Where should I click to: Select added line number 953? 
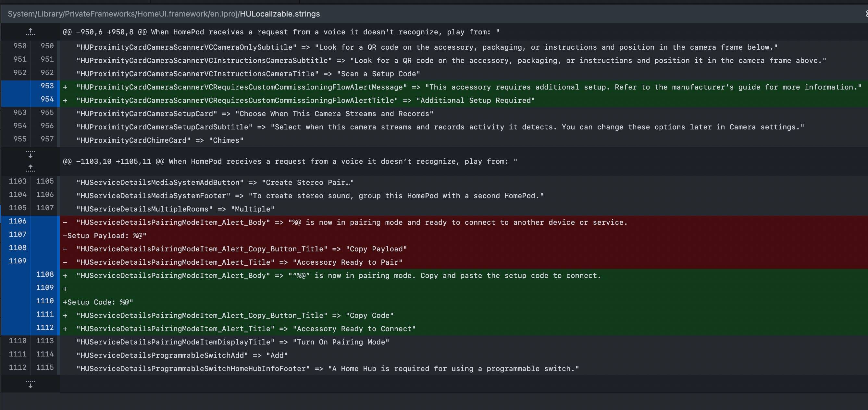click(x=47, y=86)
